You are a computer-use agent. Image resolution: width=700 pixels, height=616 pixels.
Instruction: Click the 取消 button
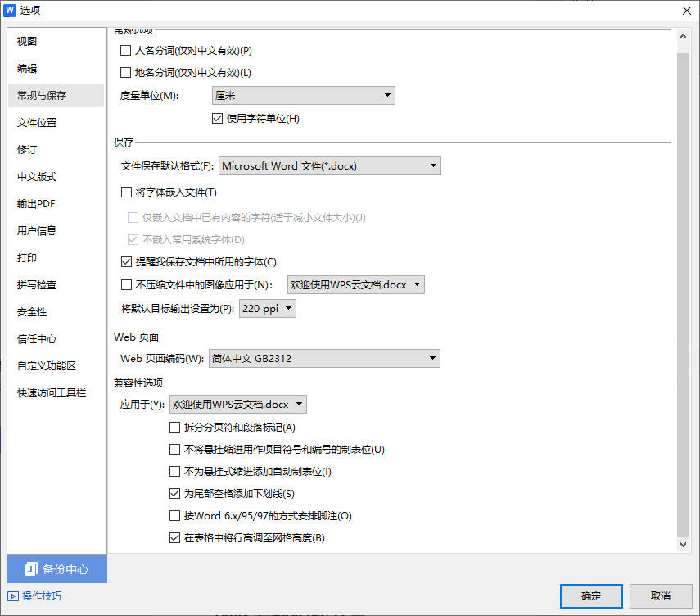click(x=661, y=596)
